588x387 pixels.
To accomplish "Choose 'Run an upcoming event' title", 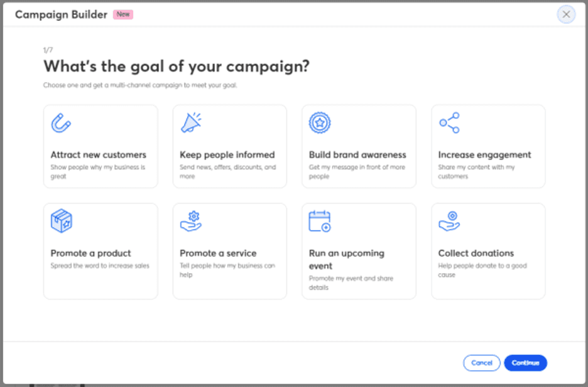I will tap(346, 259).
